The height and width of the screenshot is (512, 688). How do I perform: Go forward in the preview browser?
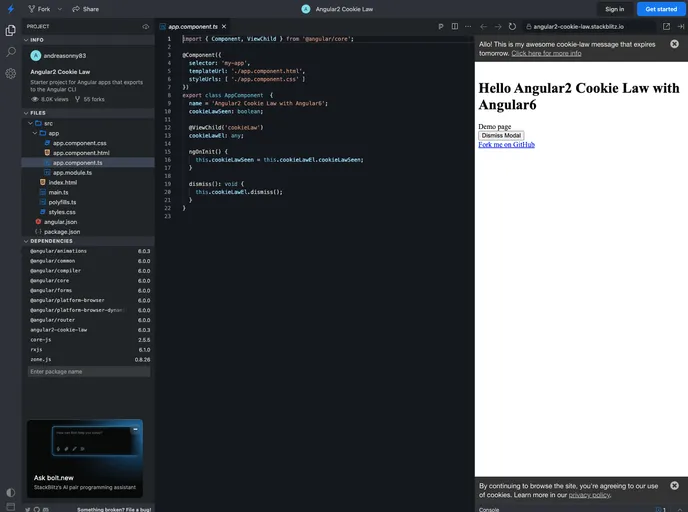(498, 27)
